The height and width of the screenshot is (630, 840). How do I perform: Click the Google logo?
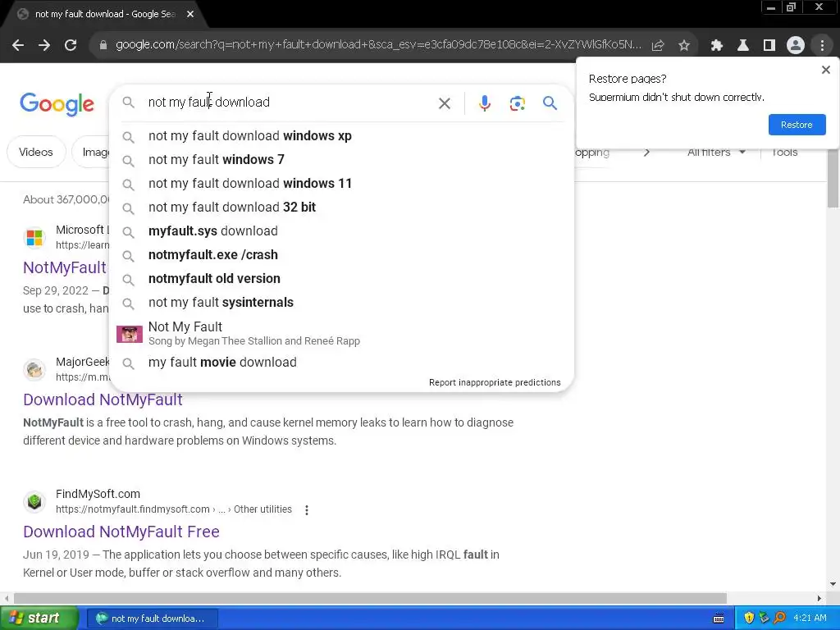[x=57, y=104]
